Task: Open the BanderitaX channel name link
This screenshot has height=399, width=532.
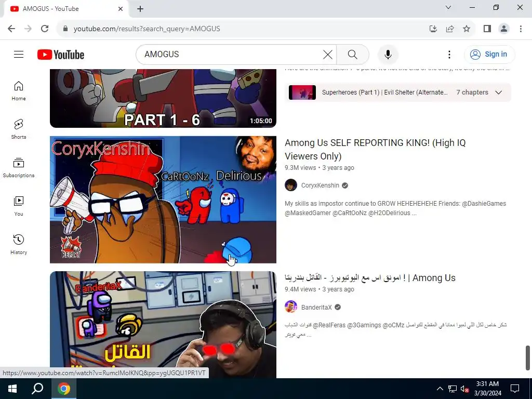Action: [316, 307]
